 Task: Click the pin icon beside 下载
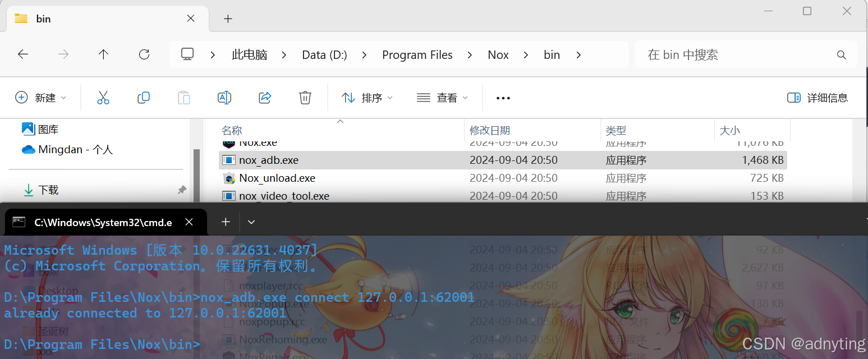[182, 190]
